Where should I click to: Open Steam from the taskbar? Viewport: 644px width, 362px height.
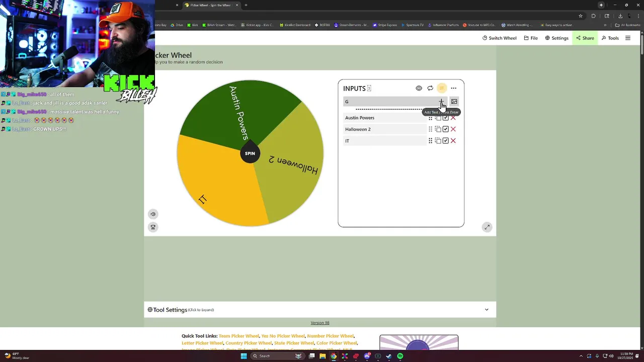point(389,356)
